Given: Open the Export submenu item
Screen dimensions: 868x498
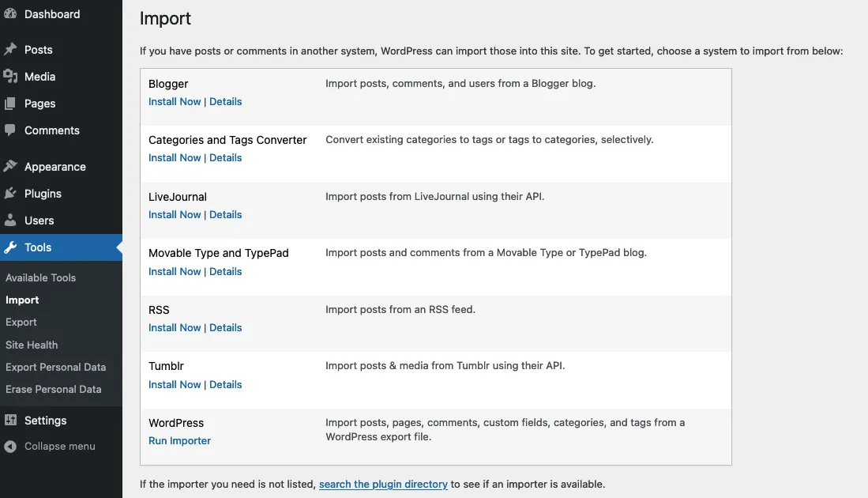Looking at the screenshot, I should [21, 322].
